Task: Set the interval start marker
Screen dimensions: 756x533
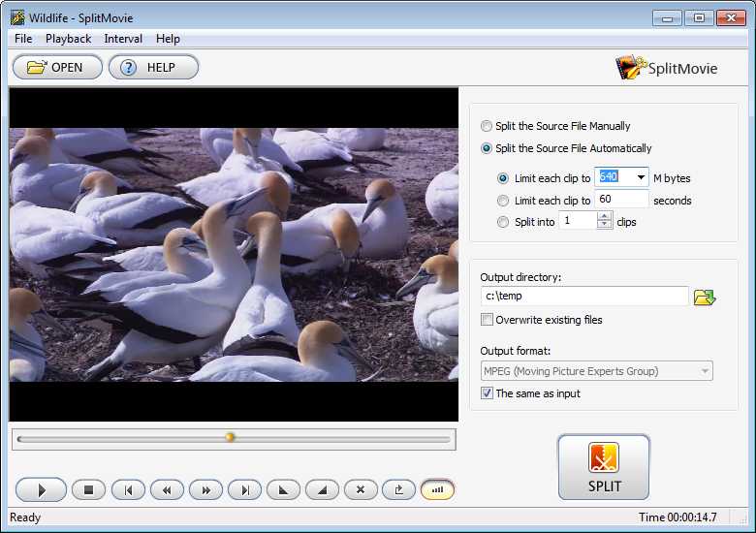Action: (283, 490)
